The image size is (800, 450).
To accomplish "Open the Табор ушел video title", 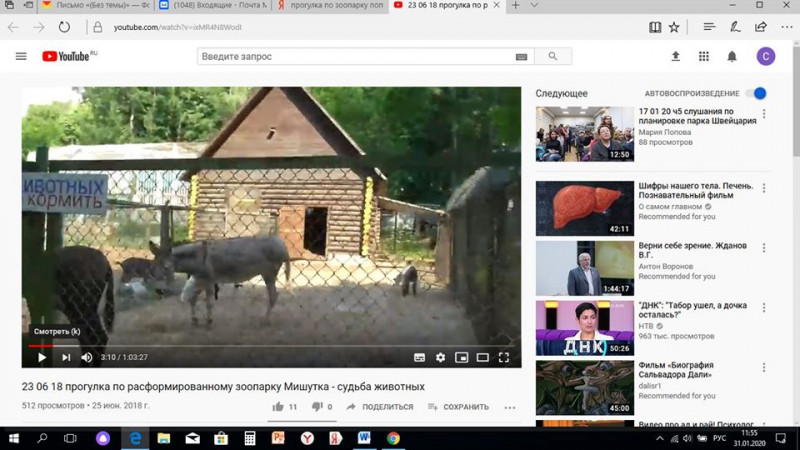I will 692,310.
